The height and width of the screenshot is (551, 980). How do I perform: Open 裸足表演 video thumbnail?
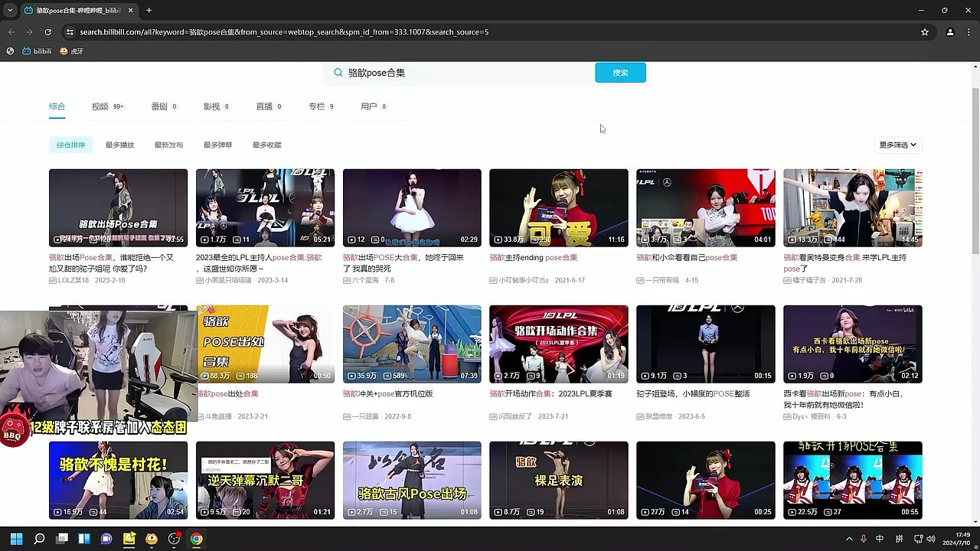[x=559, y=480]
